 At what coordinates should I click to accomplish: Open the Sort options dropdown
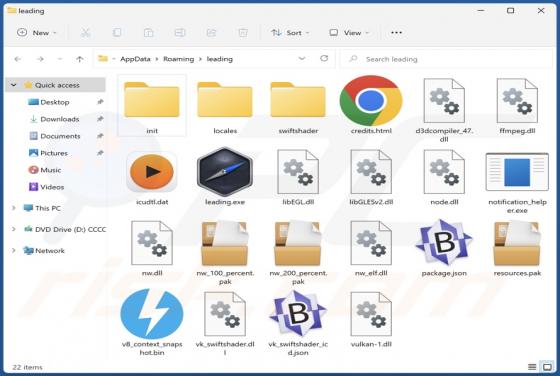pos(290,33)
